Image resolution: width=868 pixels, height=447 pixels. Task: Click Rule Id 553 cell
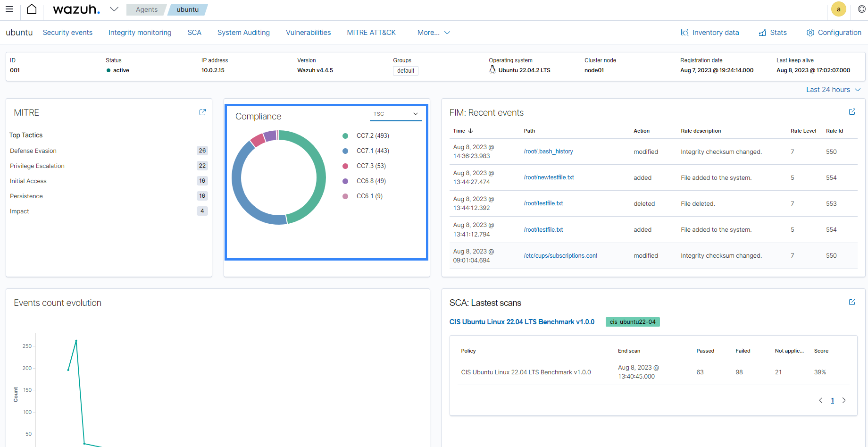(x=831, y=204)
